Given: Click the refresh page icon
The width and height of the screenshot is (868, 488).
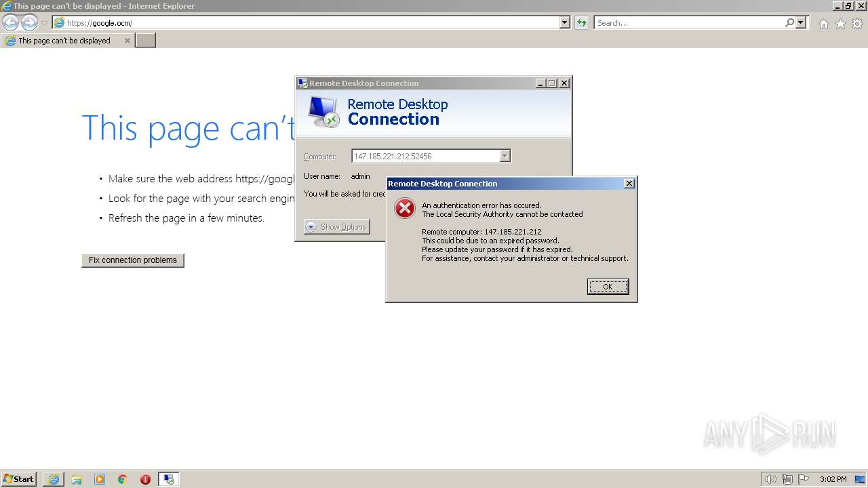Looking at the screenshot, I should pos(582,22).
